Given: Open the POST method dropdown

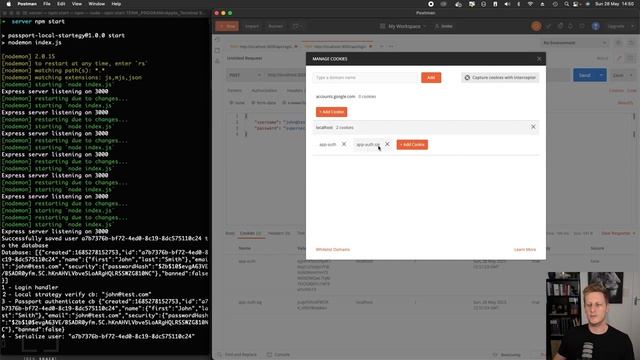Looking at the screenshot, I should point(244,75).
